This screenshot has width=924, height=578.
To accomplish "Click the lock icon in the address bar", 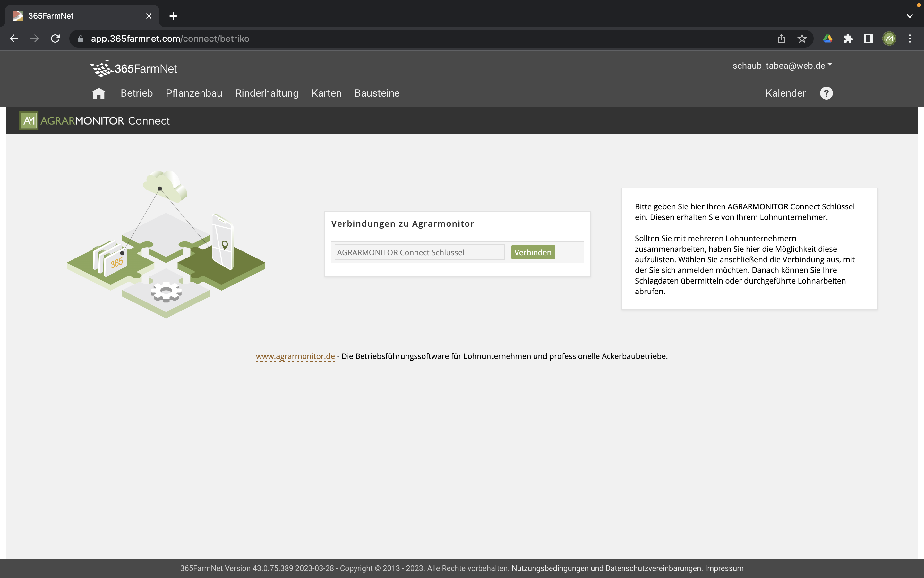I will (81, 39).
